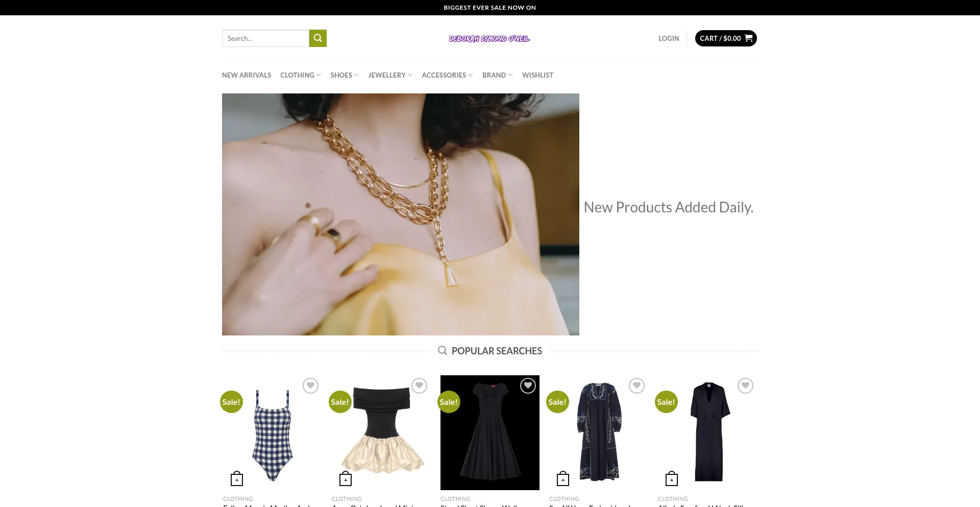Click the Popular Searches heading
Image resolution: width=980 pixels, height=507 pixels.
[497, 351]
